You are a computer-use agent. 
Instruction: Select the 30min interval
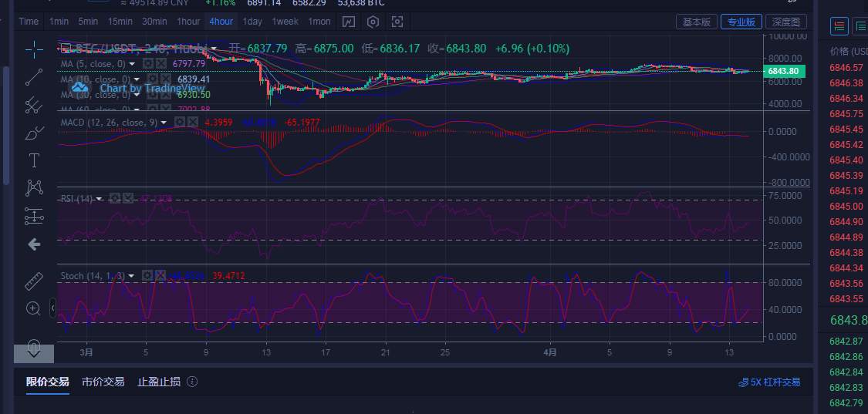point(154,22)
